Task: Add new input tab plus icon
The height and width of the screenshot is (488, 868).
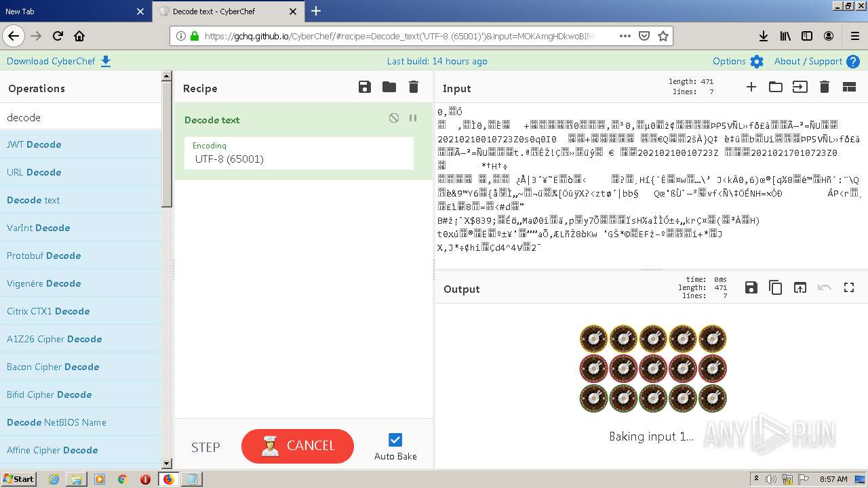Action: point(751,87)
